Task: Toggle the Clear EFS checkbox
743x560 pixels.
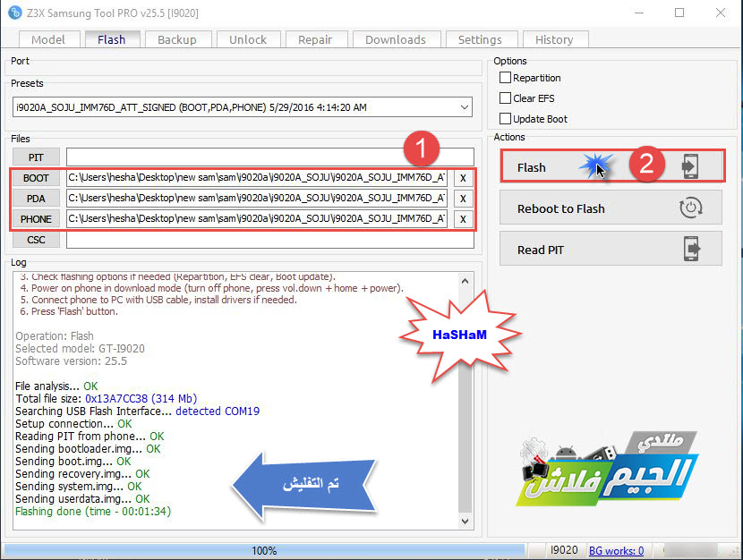Action: [505, 98]
